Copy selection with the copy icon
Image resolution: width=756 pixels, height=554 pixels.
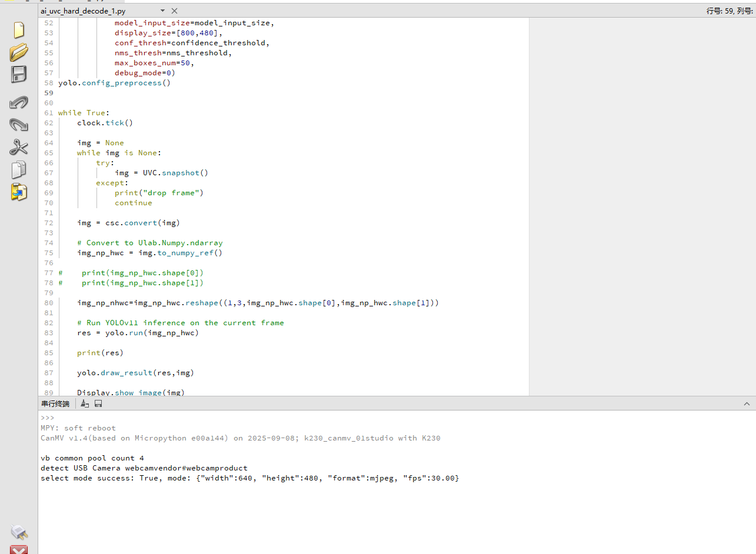tap(19, 170)
